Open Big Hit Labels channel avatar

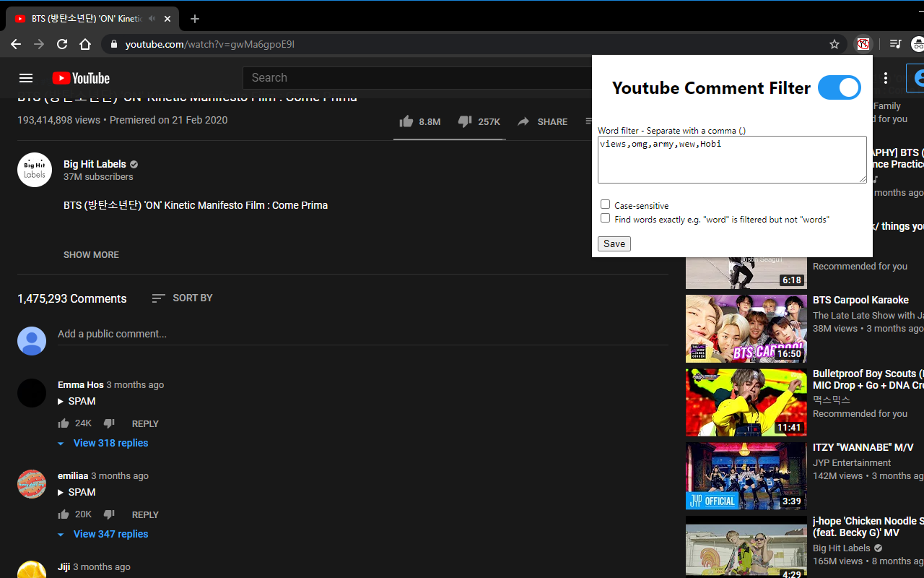[35, 170]
